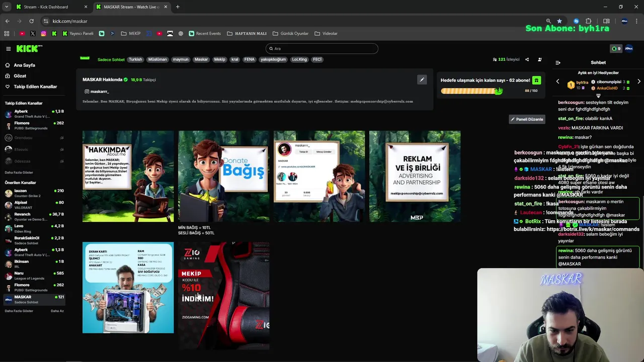
Task: Select the maymun tag
Action: click(181, 59)
